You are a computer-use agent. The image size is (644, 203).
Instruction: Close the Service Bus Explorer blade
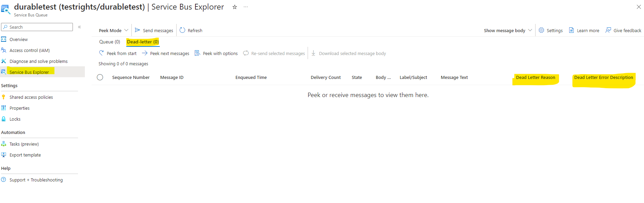tap(639, 7)
